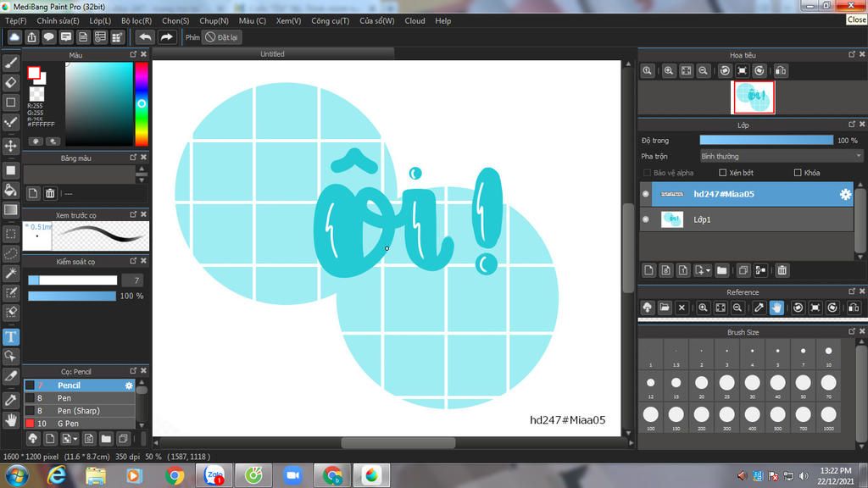Open the Chỉnh sửa(E) menu
This screenshot has height=488, width=868.
[58, 20]
